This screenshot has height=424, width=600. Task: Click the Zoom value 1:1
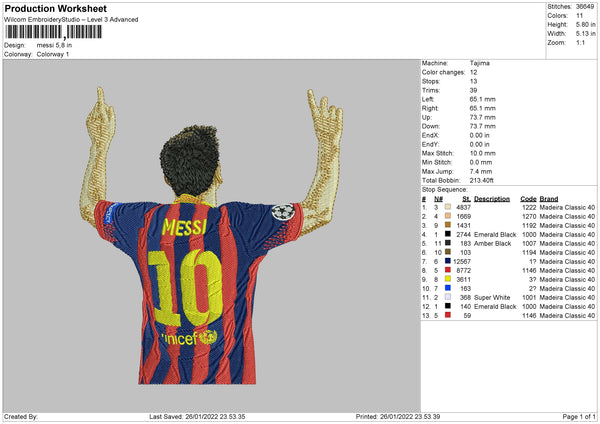pos(580,42)
